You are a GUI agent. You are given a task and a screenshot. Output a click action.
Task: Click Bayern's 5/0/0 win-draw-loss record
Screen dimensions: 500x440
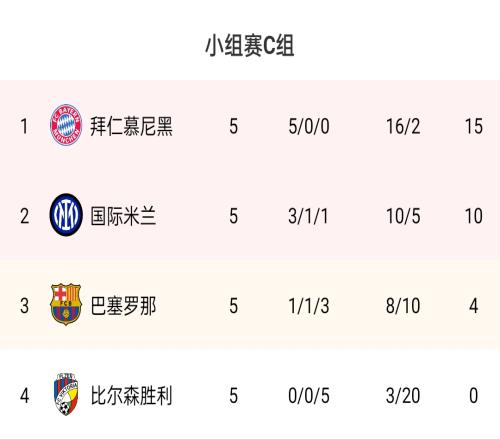pos(309,126)
